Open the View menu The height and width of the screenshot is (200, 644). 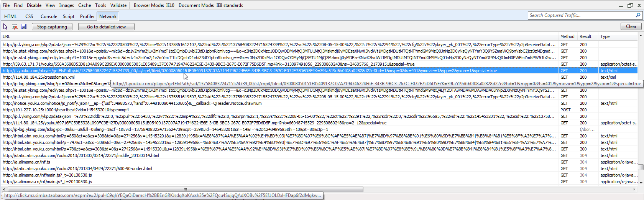coord(50,5)
